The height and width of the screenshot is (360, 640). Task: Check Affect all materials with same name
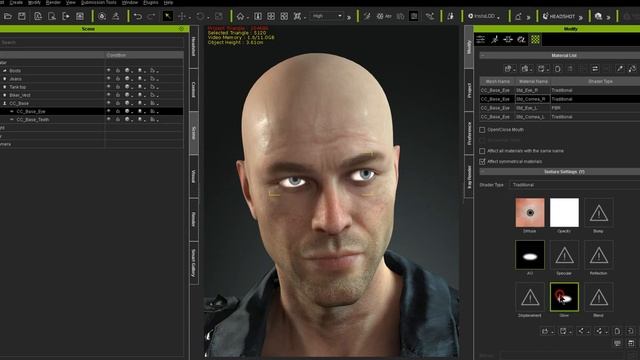[x=482, y=151]
